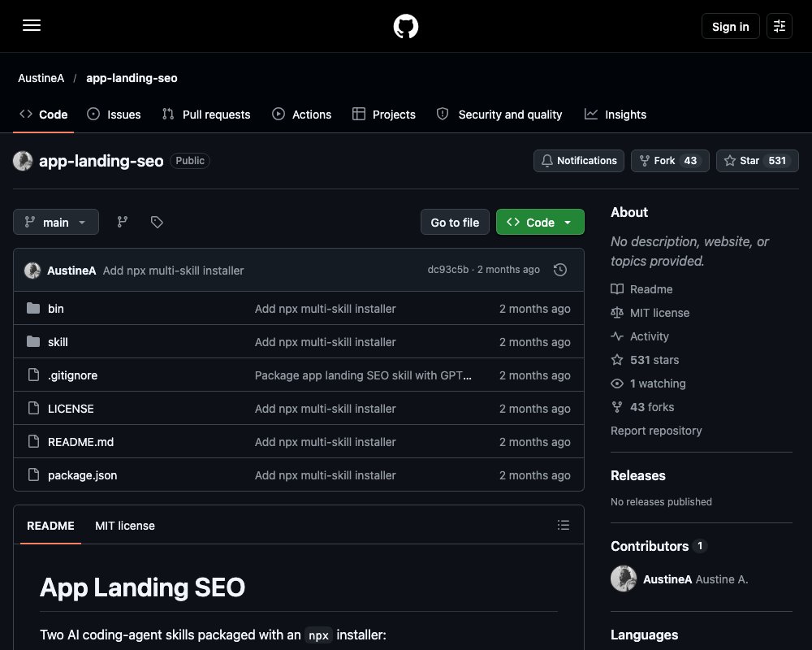Click the Public visibility badge
Viewport: 812px width, 650px height.
189,161
